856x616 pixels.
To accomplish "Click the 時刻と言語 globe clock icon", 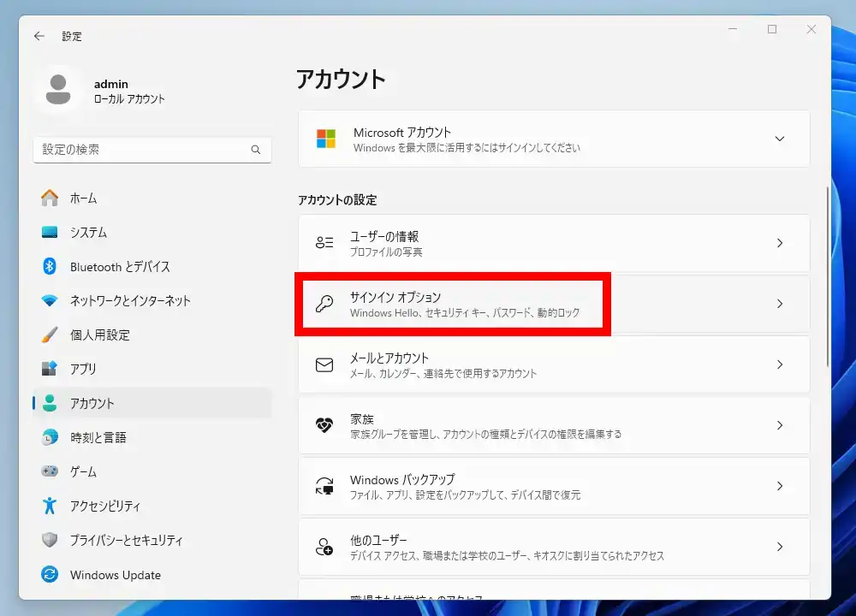I will (50, 437).
